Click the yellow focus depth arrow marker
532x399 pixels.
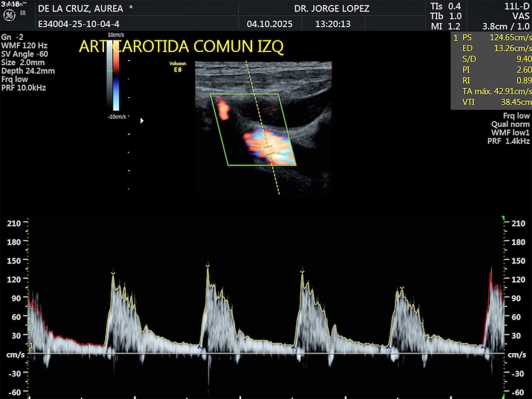[x=142, y=121]
